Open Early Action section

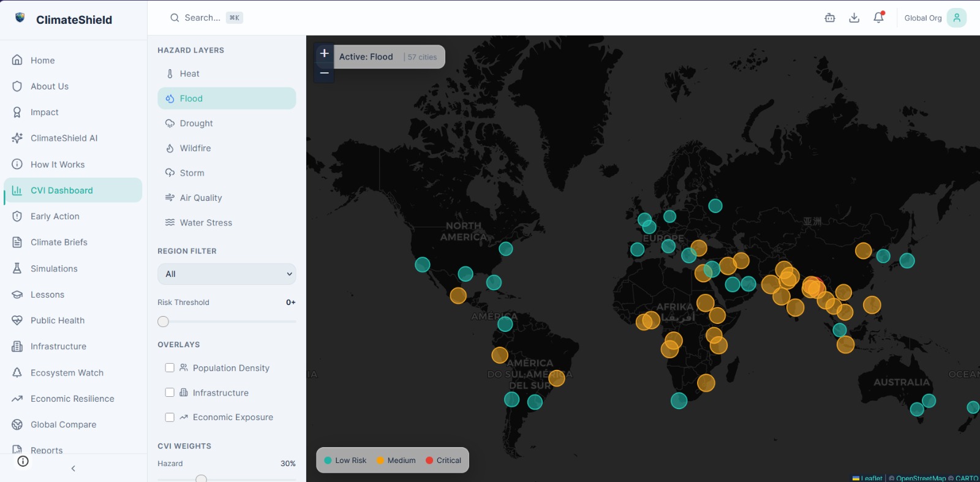73,216
